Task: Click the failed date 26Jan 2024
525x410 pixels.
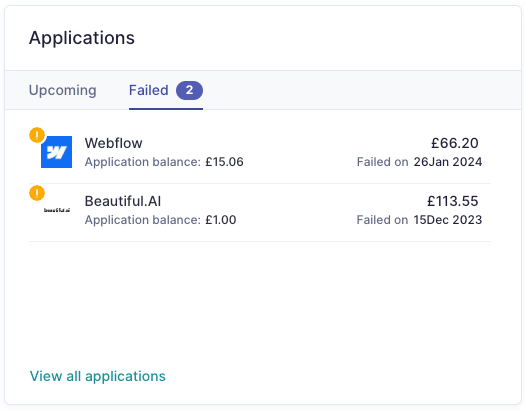Action: tap(448, 162)
